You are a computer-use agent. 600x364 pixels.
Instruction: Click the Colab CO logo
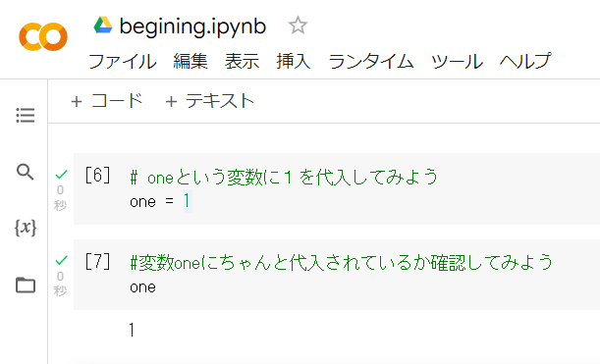click(43, 36)
